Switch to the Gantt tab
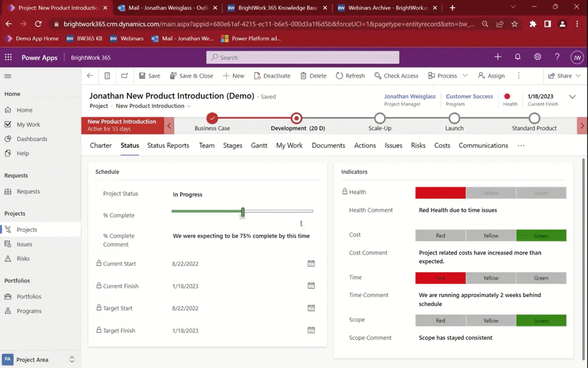 (x=259, y=146)
